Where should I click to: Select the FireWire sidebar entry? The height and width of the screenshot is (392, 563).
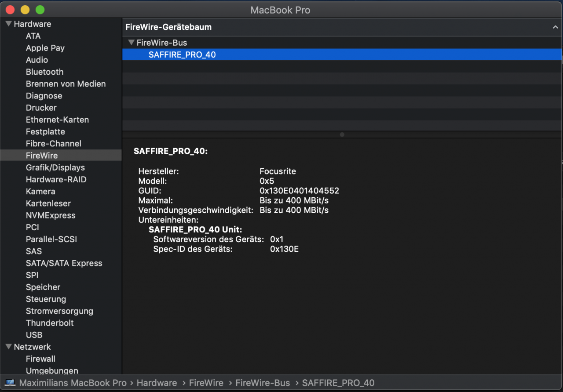61,155
